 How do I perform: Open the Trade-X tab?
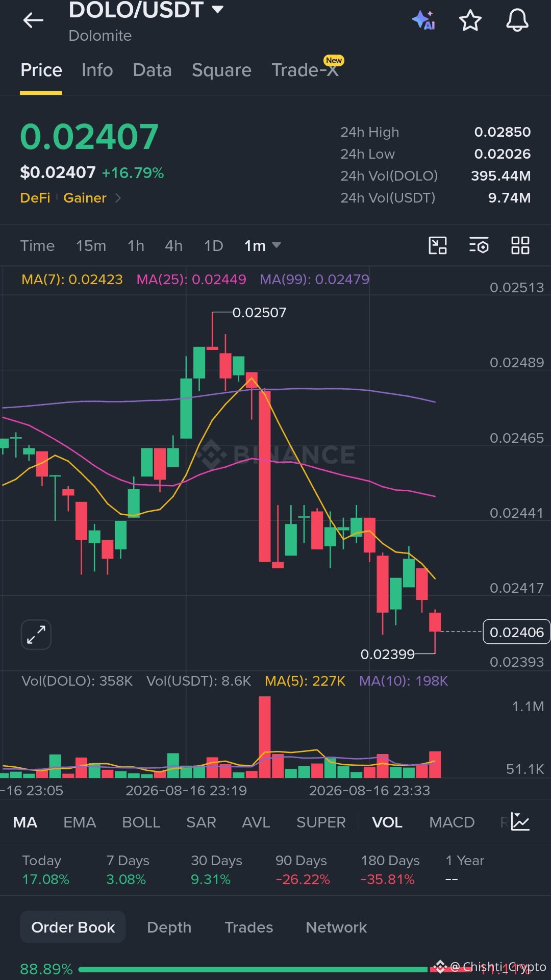(305, 70)
